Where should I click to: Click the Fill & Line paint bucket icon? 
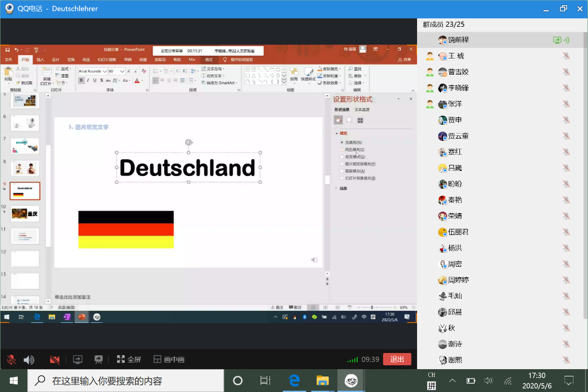point(338,120)
